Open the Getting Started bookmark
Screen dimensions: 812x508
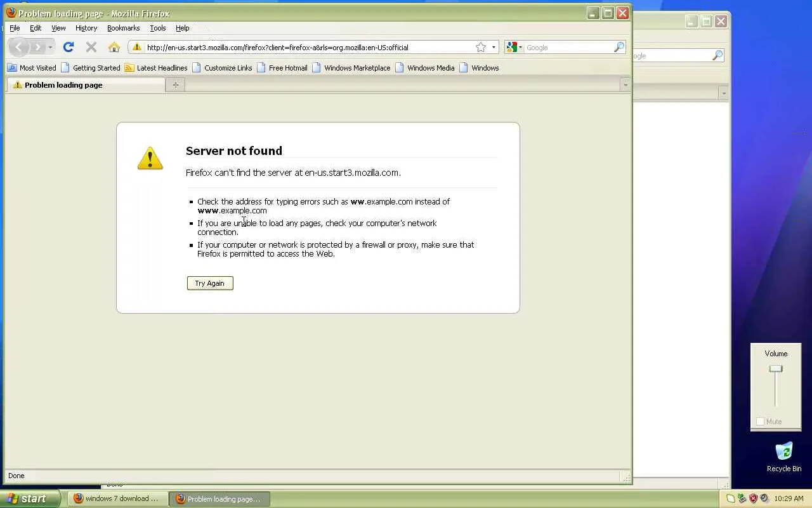tap(90, 68)
